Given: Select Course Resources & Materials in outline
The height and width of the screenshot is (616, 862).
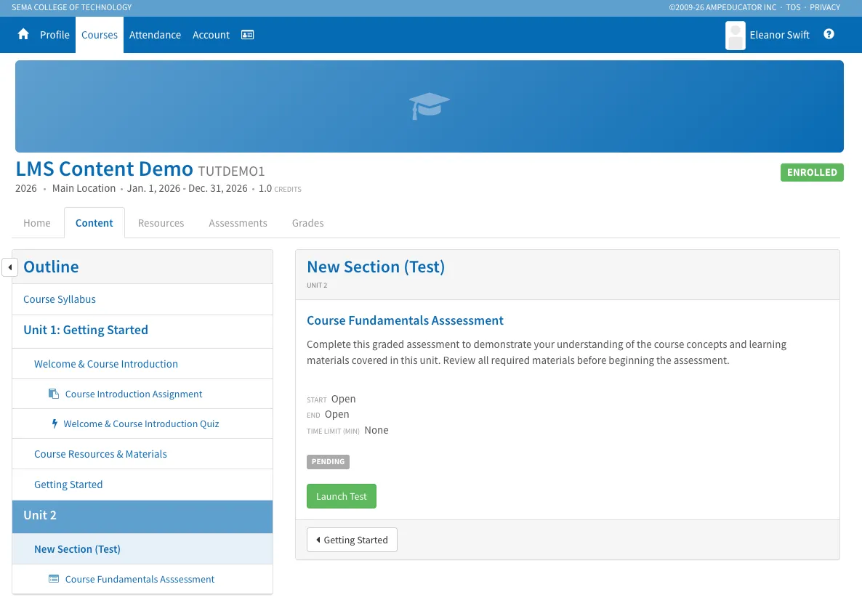Looking at the screenshot, I should [100, 454].
